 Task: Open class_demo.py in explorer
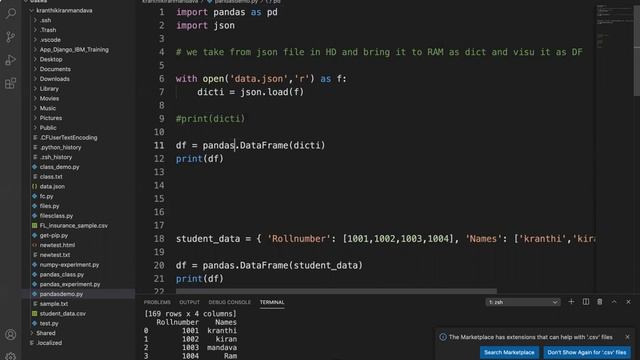[60, 167]
